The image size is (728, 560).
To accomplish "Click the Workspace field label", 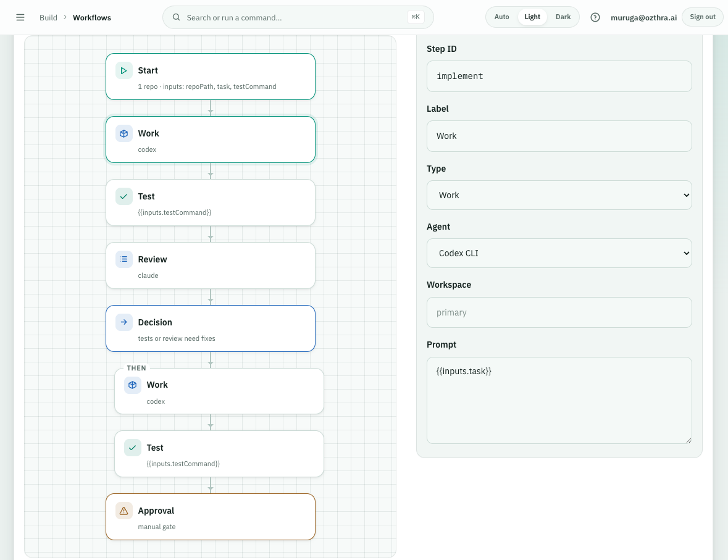I will pos(448,285).
